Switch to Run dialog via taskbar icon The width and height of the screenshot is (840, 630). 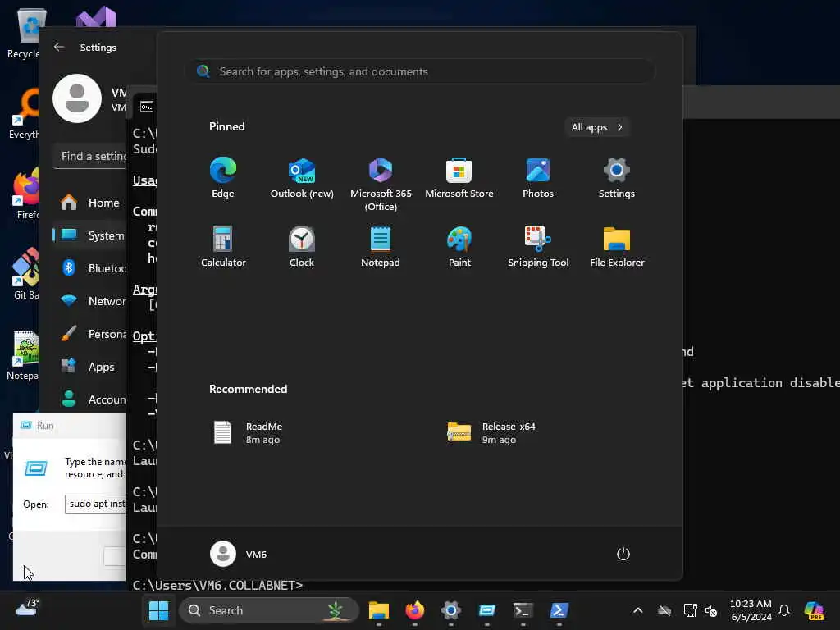click(487, 610)
